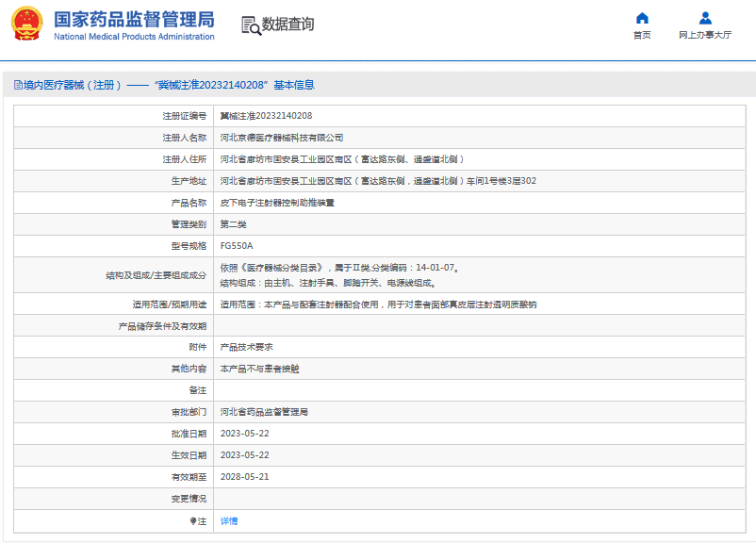Click the person icon above 网上办事大厅

[703, 17]
